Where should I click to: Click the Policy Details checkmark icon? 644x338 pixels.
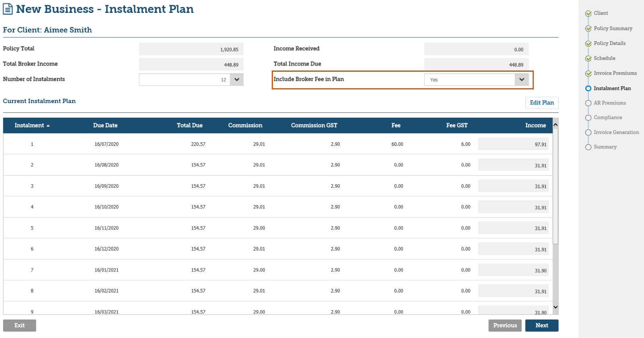[x=588, y=44]
